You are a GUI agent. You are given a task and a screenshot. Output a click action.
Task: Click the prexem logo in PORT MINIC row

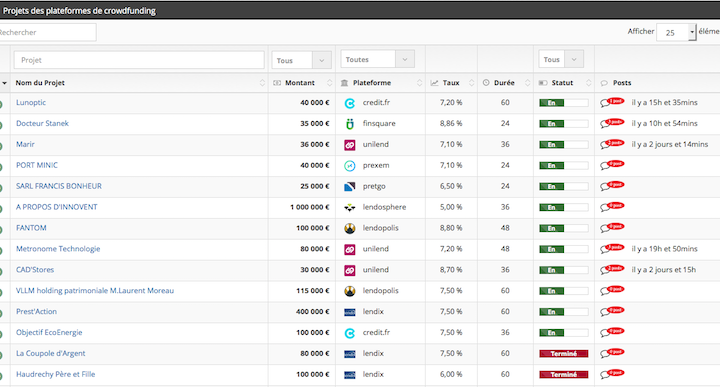point(349,166)
